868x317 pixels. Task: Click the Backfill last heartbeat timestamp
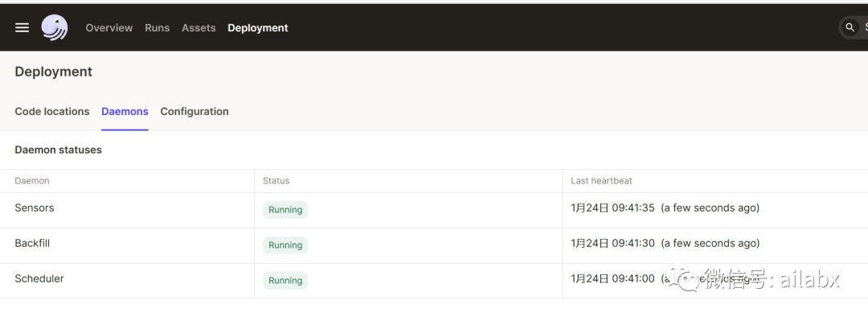612,243
